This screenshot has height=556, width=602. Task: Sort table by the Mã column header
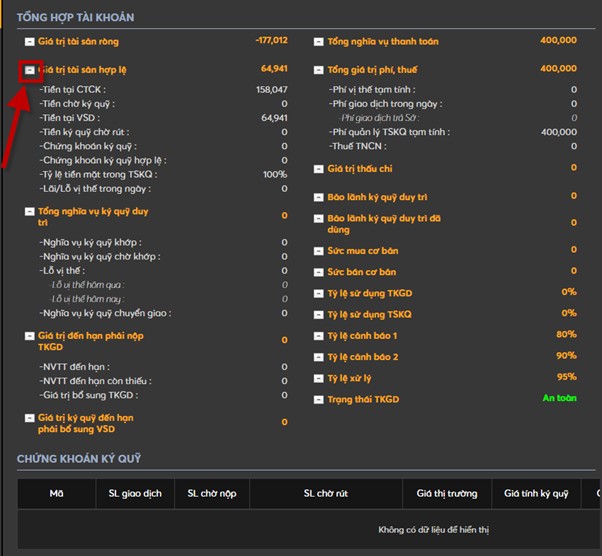[x=56, y=493]
